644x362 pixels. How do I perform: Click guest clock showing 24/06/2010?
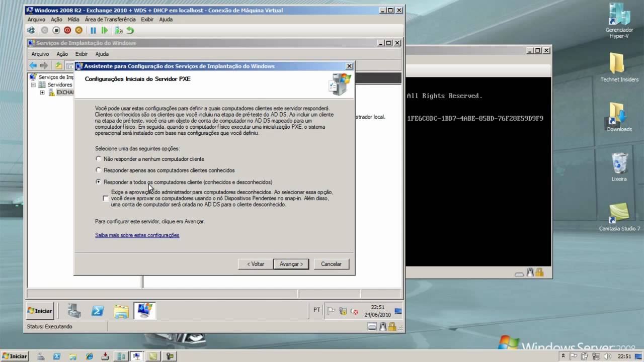pyautogui.click(x=377, y=311)
